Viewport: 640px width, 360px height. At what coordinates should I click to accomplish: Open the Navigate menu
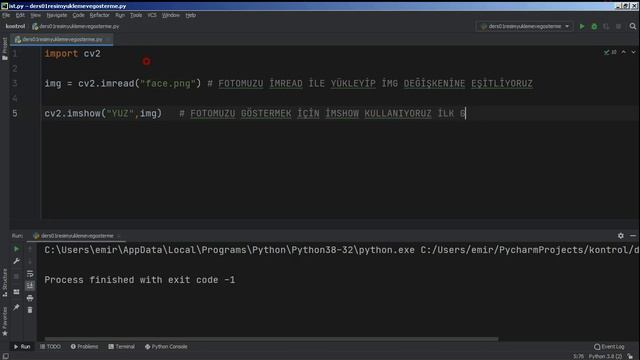pos(57,15)
